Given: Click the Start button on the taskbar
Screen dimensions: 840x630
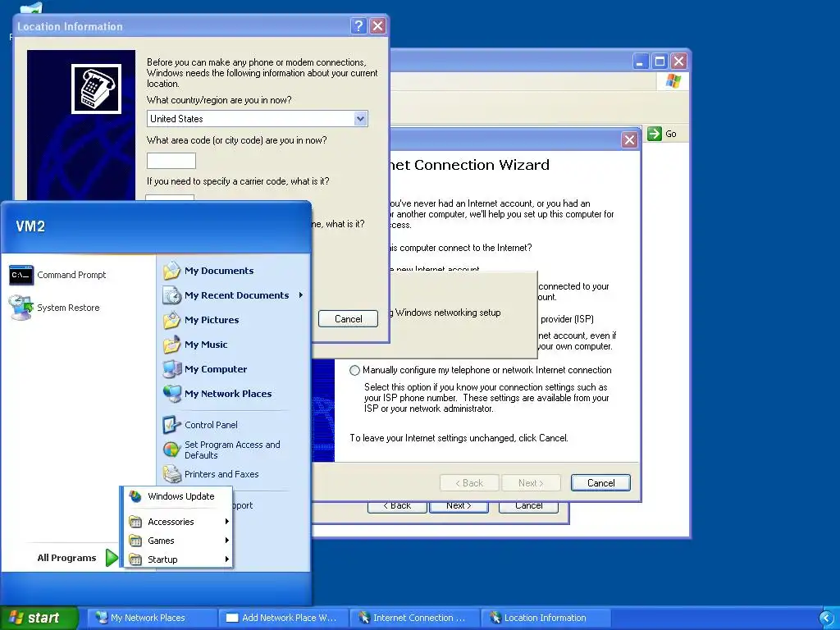Looking at the screenshot, I should click(x=39, y=618).
